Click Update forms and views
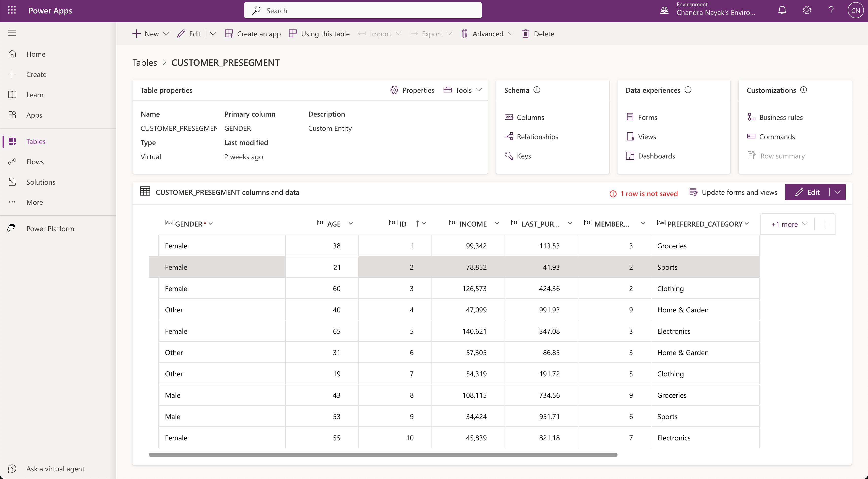Image resolution: width=868 pixels, height=479 pixels. [x=733, y=192]
